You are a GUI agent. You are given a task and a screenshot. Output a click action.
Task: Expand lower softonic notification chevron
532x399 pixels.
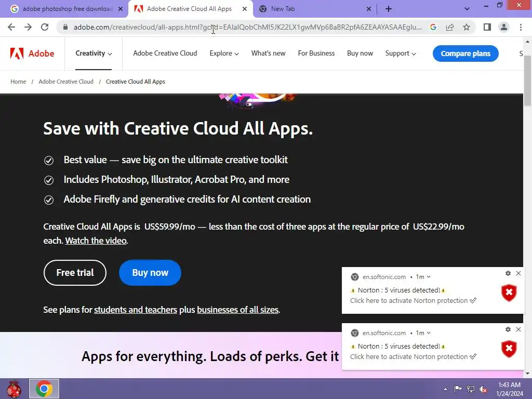tap(429, 333)
